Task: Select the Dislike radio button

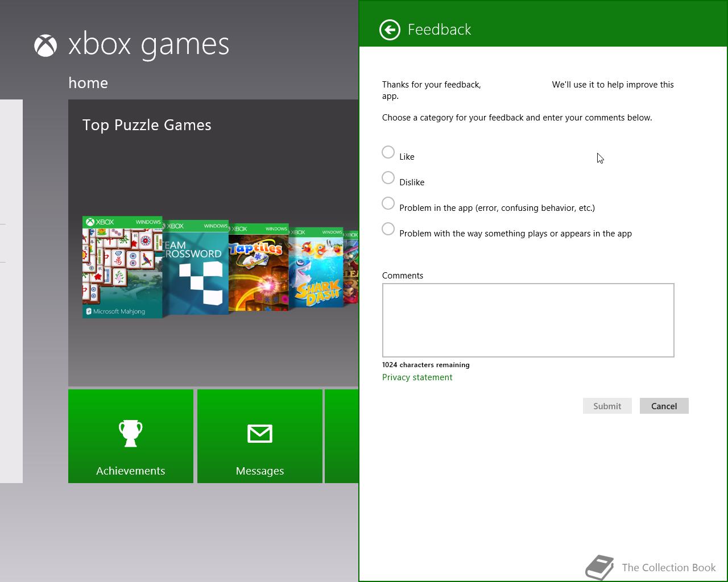Action: [388, 178]
